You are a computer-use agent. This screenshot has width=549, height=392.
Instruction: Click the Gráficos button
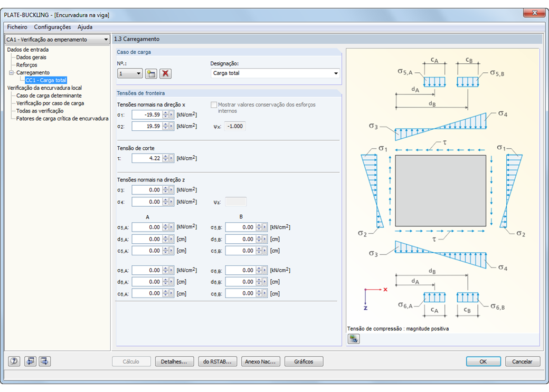[304, 362]
